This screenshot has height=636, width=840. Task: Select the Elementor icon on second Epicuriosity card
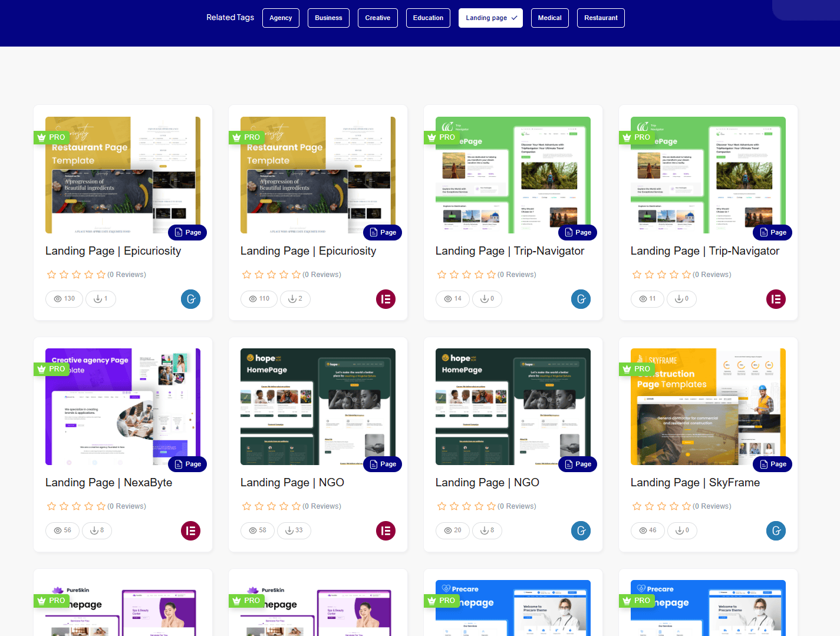pos(386,299)
